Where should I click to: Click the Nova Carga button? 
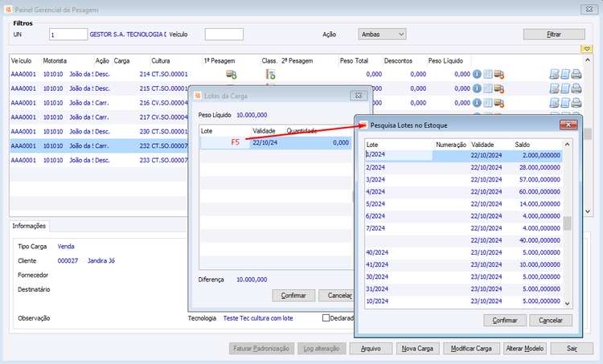[x=417, y=348]
